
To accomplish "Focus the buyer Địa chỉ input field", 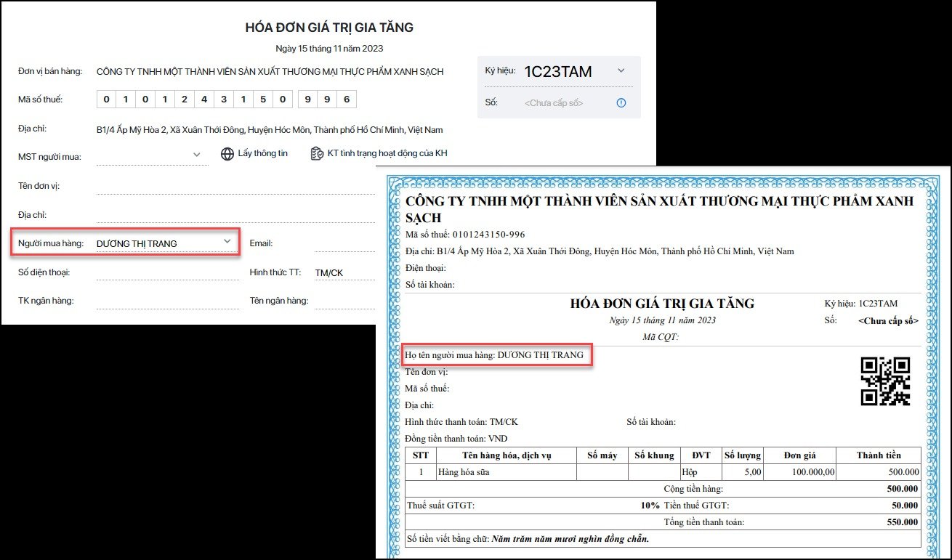I will coord(234,215).
